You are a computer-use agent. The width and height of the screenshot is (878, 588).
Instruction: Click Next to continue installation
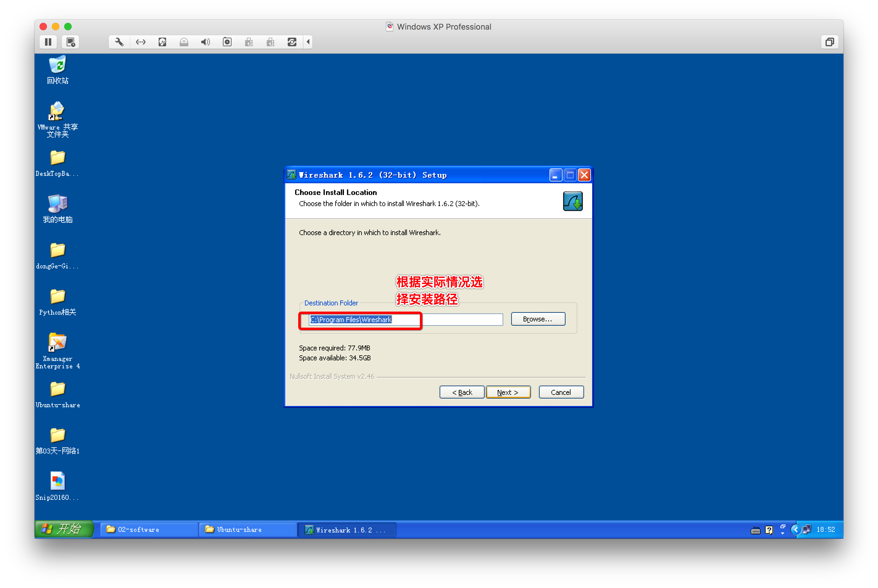pyautogui.click(x=508, y=392)
